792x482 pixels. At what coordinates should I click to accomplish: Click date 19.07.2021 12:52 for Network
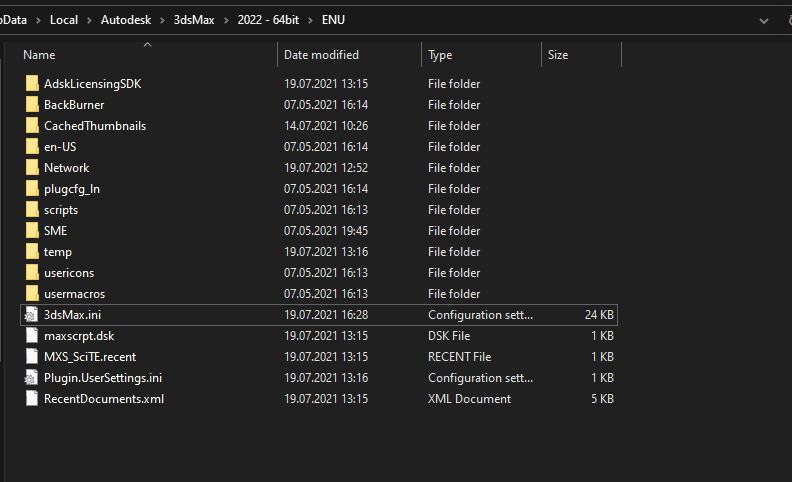(326, 167)
